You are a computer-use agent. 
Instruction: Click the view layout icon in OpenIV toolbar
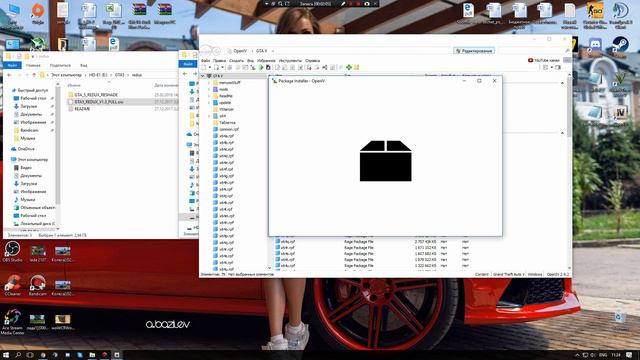pos(545,67)
